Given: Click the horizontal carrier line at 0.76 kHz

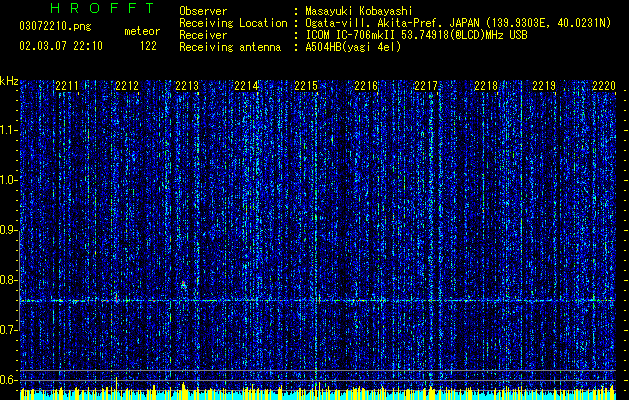Looking at the screenshot, I should coord(318,301).
